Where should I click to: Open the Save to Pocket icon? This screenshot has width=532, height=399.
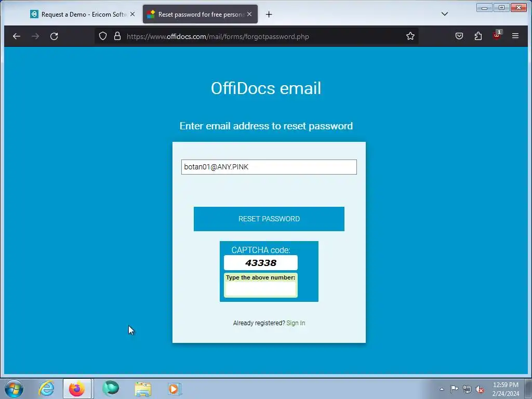tap(459, 36)
